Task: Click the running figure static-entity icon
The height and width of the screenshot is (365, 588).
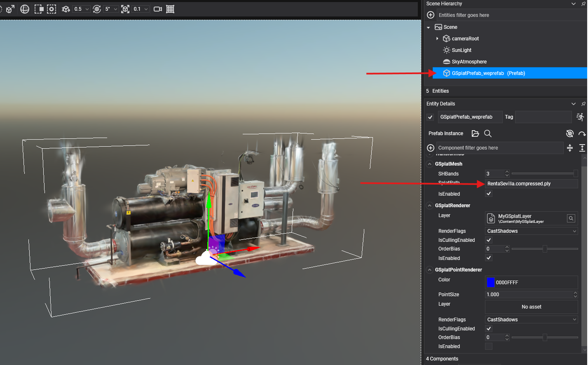Action: [580, 117]
